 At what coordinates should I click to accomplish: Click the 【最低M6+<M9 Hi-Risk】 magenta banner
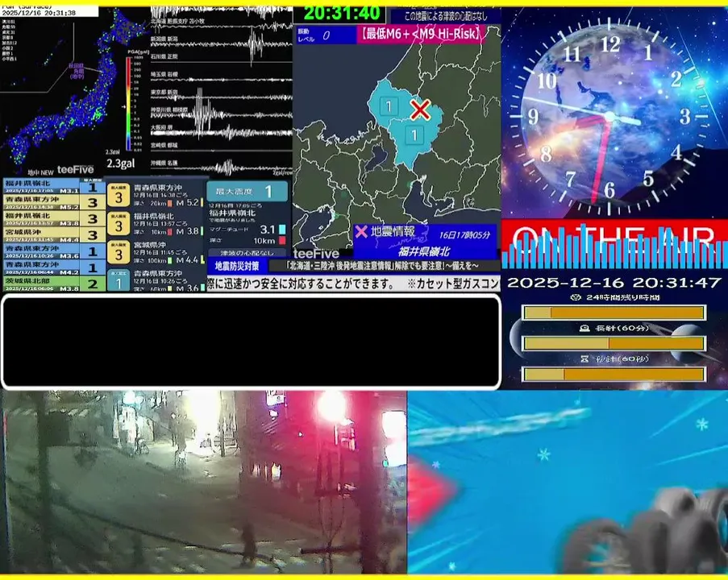(x=421, y=35)
